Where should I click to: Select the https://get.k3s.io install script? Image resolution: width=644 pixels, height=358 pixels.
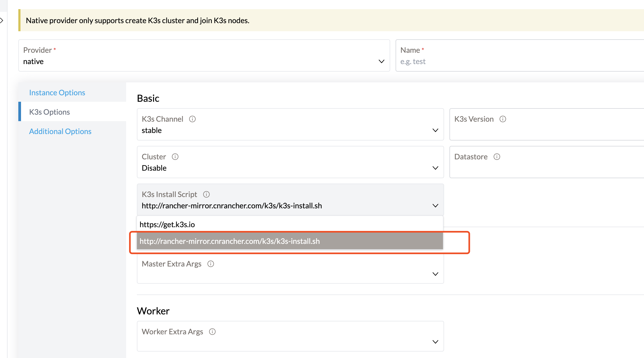167,224
